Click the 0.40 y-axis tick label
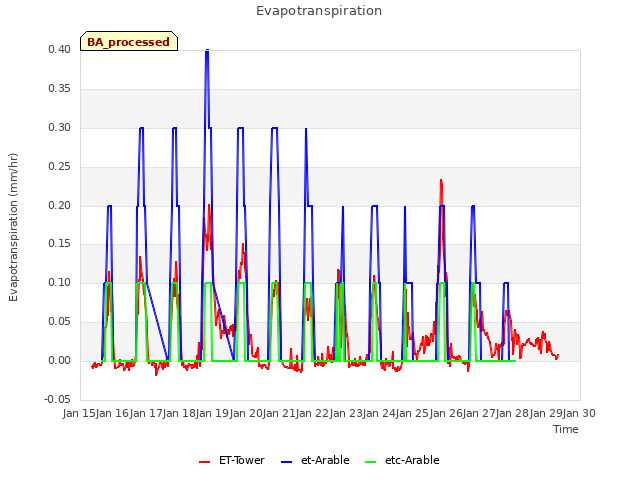The image size is (640, 480). pyautogui.click(x=59, y=50)
